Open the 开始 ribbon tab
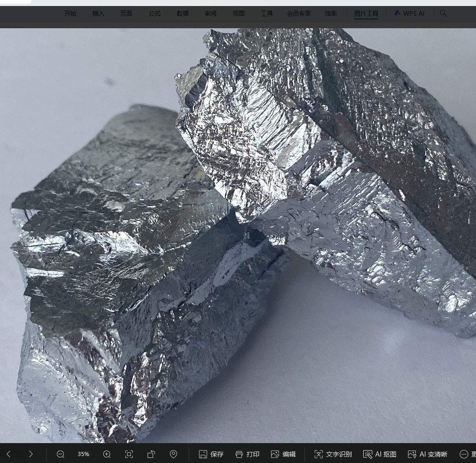 click(70, 13)
